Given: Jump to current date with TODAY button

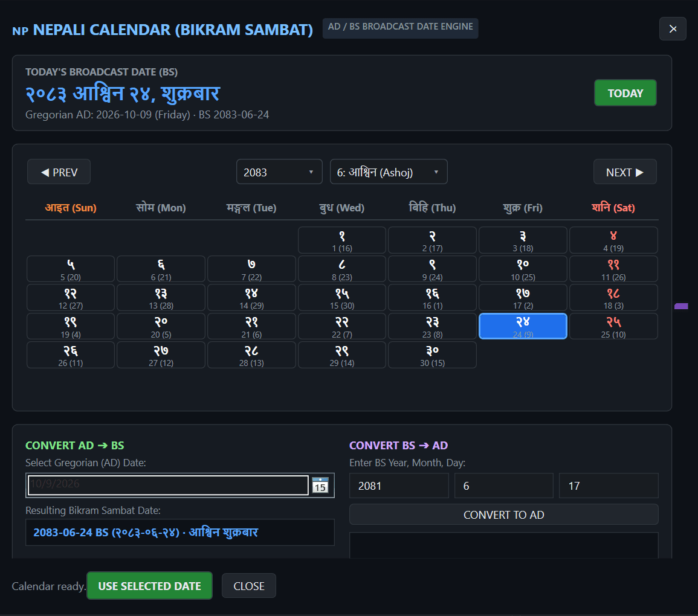Looking at the screenshot, I should [625, 93].
